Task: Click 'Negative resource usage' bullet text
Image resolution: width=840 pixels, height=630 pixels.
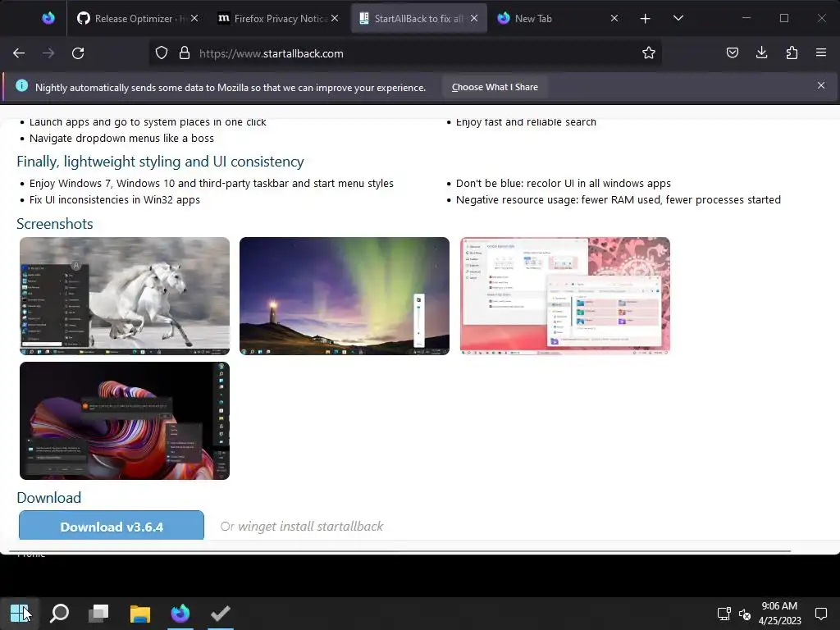Action: click(x=619, y=200)
